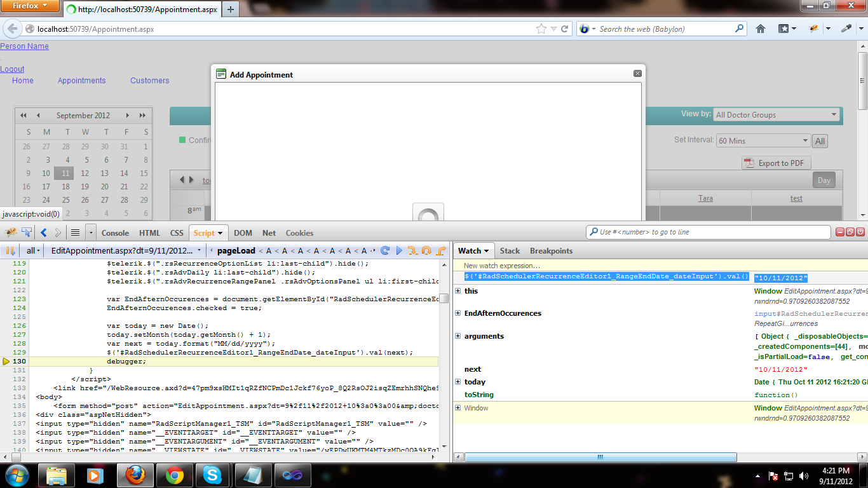
Task: Reload the page using the address bar refresh icon
Action: pyautogui.click(x=564, y=29)
